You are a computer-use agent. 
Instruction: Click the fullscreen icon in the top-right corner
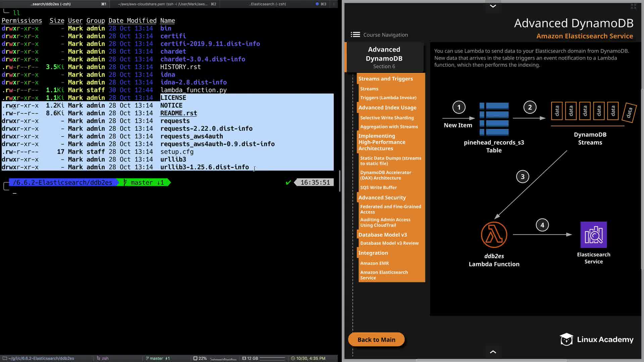click(x=633, y=6)
